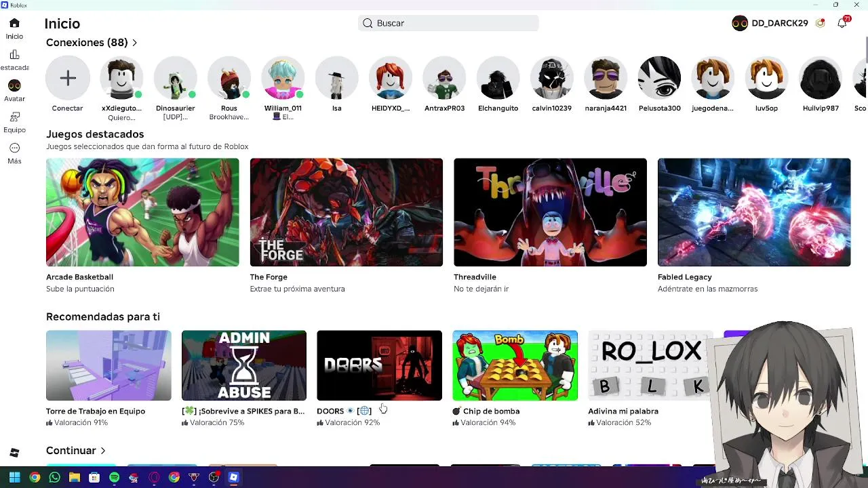Open naranja4421 friend avatar
868x488 pixels.
point(606,78)
